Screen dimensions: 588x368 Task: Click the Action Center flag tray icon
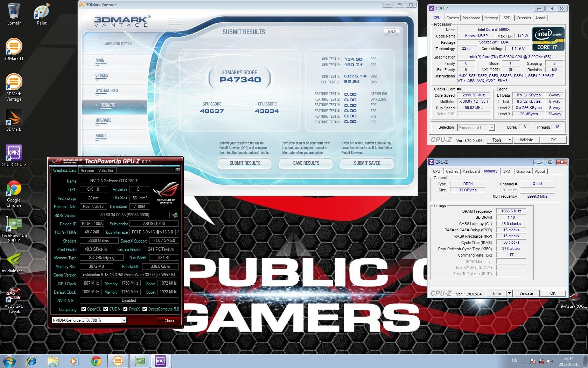tap(533, 361)
